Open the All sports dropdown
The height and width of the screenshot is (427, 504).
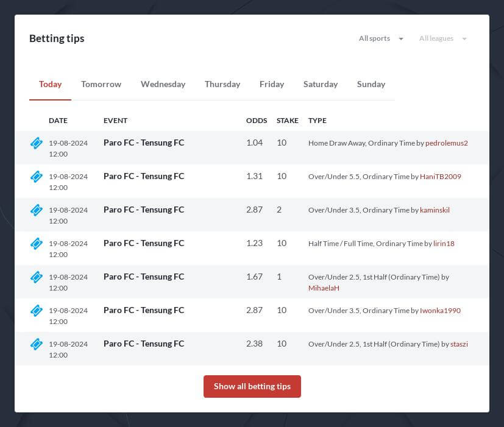pyautogui.click(x=381, y=38)
